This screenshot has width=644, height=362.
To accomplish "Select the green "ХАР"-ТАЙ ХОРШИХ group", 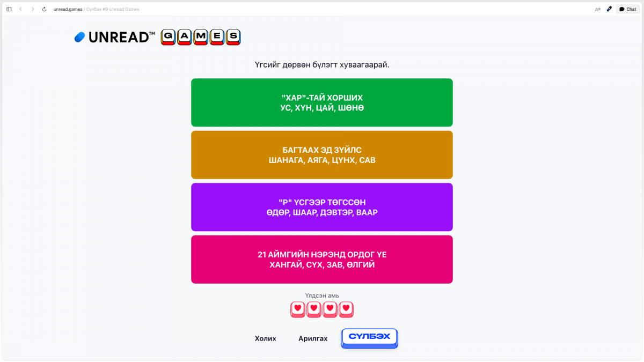I will (x=322, y=102).
